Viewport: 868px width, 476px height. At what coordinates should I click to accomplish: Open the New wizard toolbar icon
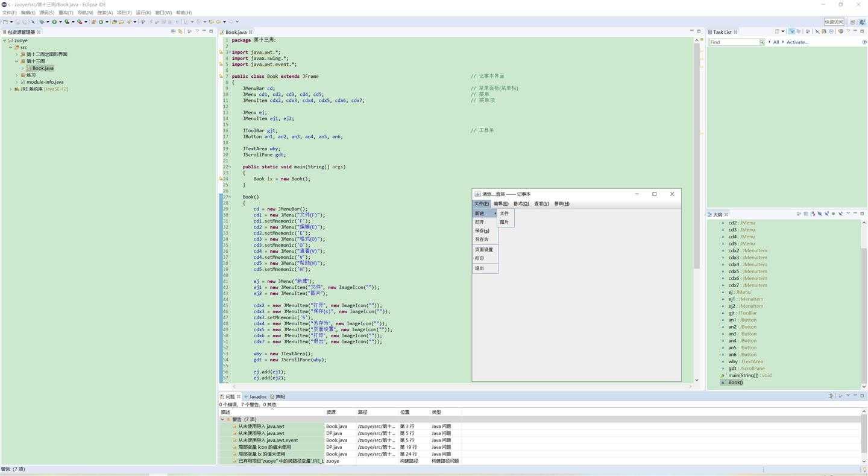5,22
